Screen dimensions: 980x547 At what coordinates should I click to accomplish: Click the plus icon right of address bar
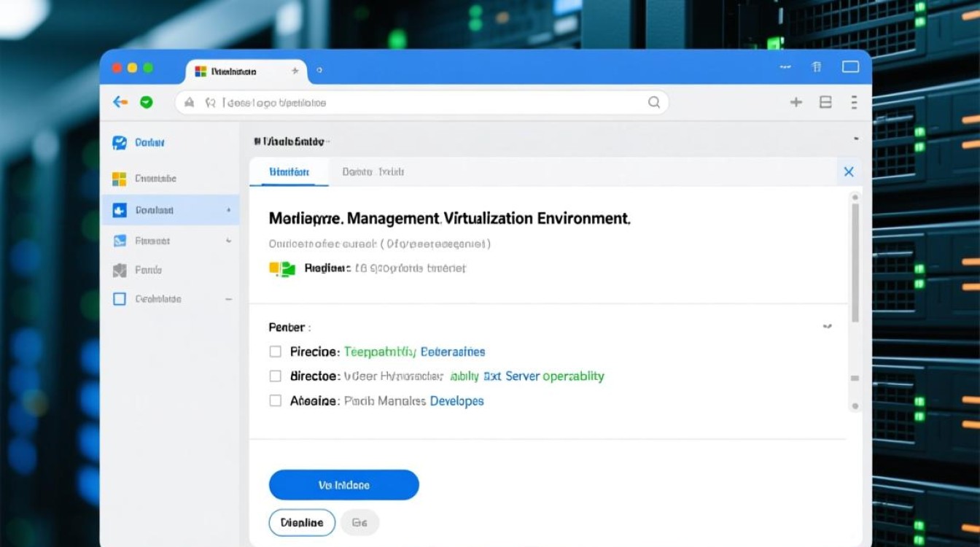click(x=796, y=103)
